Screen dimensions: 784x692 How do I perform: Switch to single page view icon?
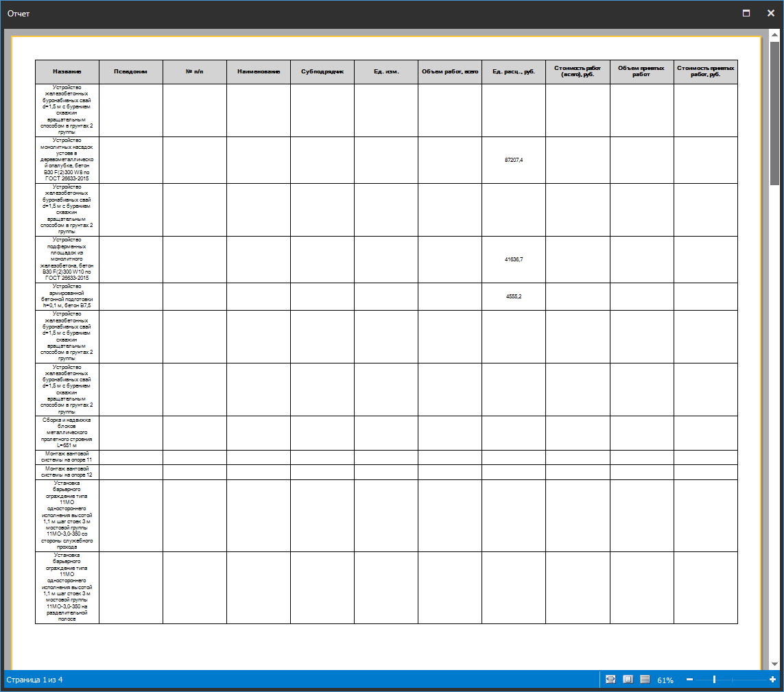point(628,680)
